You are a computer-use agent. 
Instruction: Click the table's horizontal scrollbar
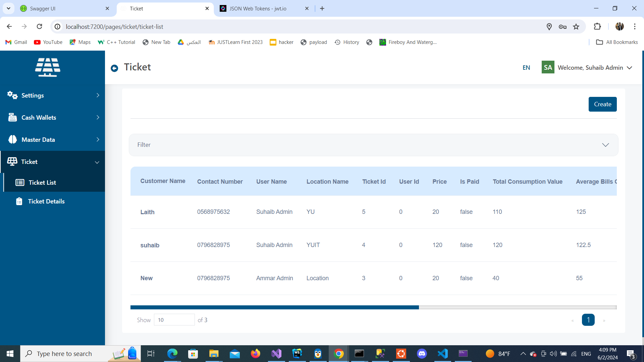[x=274, y=307]
